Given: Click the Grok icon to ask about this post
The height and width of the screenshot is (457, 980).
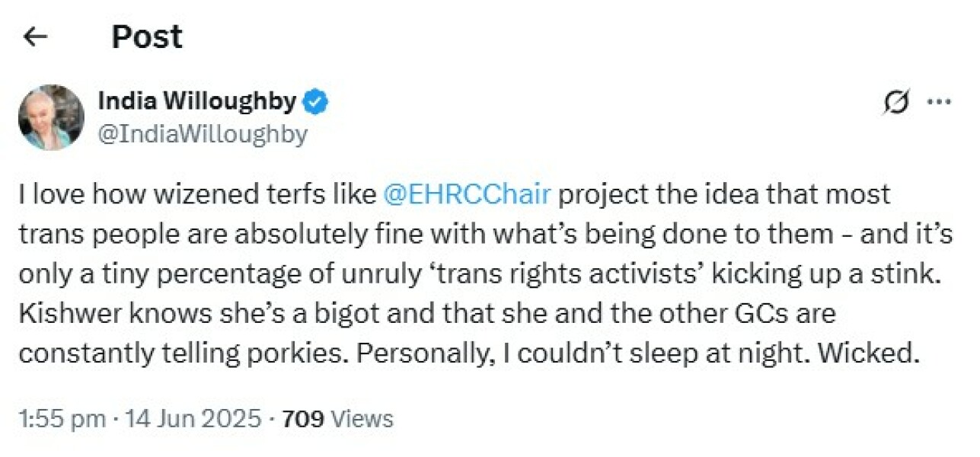Looking at the screenshot, I should tap(898, 100).
